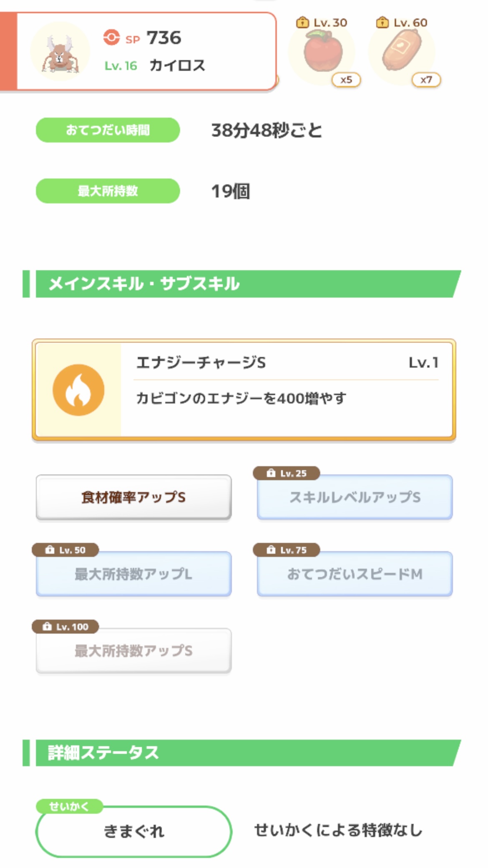
Task: Tap the おてつだい時間 green label
Action: [x=108, y=130]
